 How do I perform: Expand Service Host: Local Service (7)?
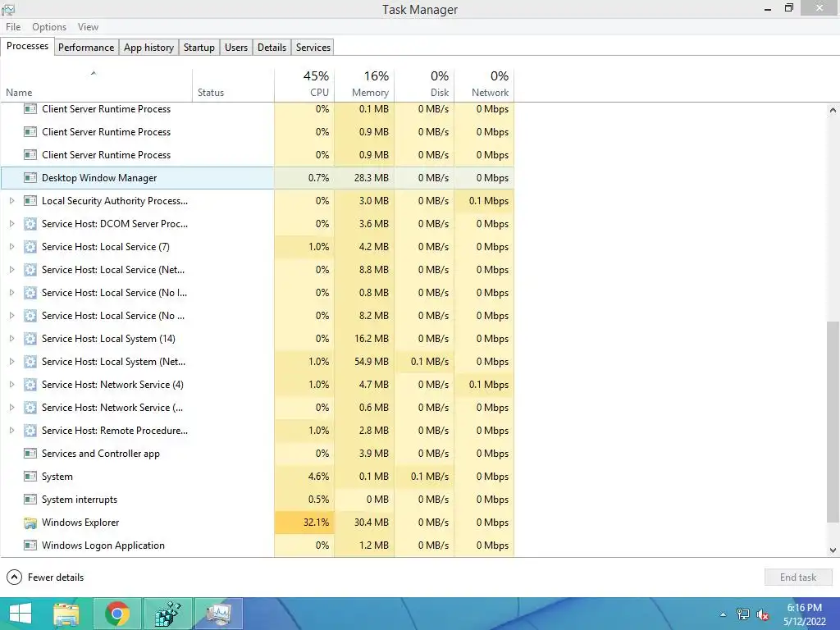[11, 246]
